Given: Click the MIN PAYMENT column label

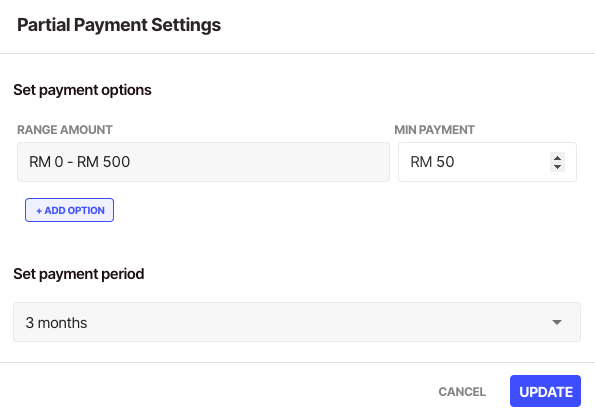Looking at the screenshot, I should coord(434,130).
